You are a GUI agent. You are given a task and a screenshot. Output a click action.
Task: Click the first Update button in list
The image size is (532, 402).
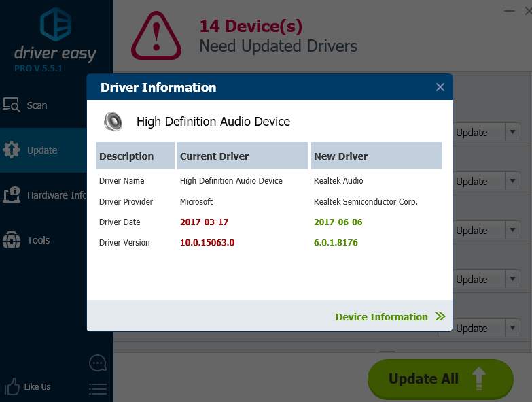tap(479, 132)
